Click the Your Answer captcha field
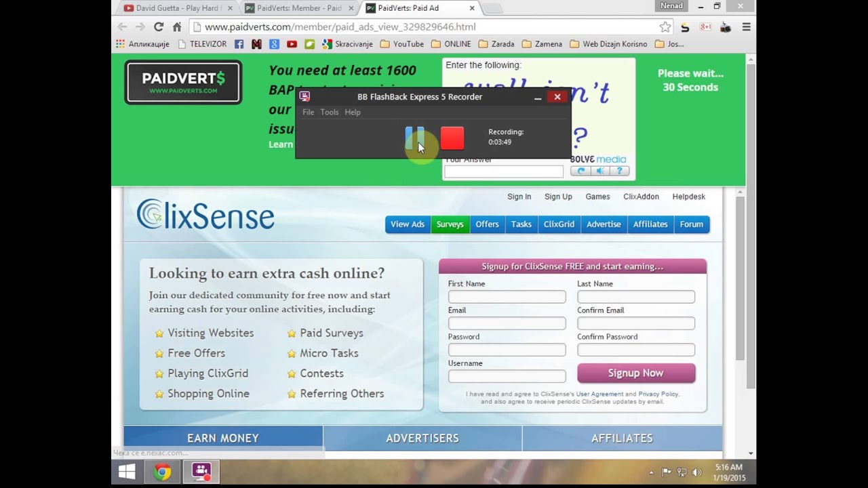The image size is (868, 488). pos(503,171)
